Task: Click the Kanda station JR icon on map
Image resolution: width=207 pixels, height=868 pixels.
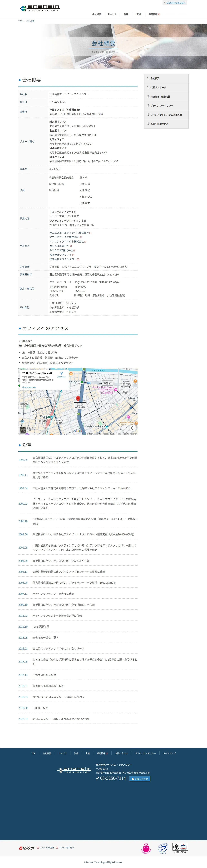Action: (49, 417)
